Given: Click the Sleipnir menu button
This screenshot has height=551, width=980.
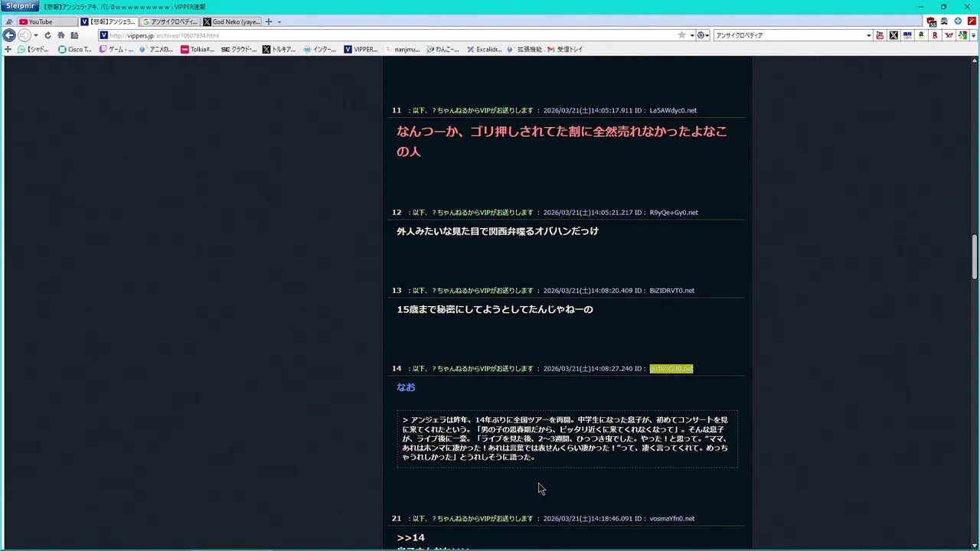Looking at the screenshot, I should click(20, 6).
